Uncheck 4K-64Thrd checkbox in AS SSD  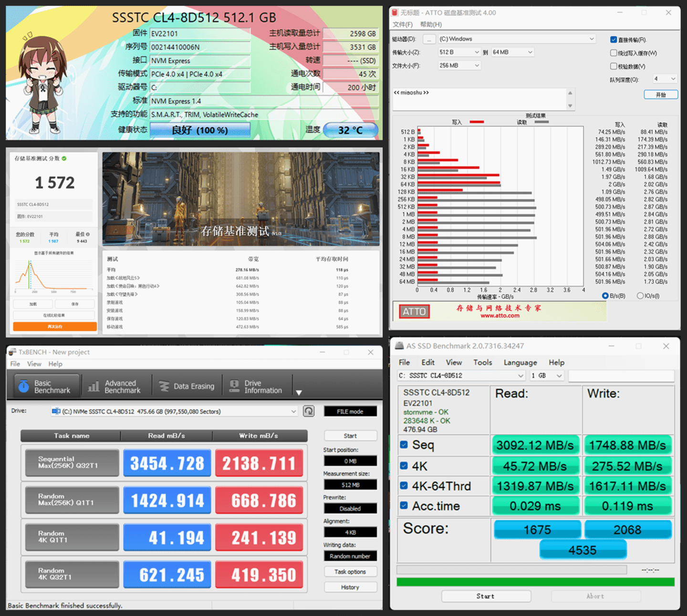404,485
